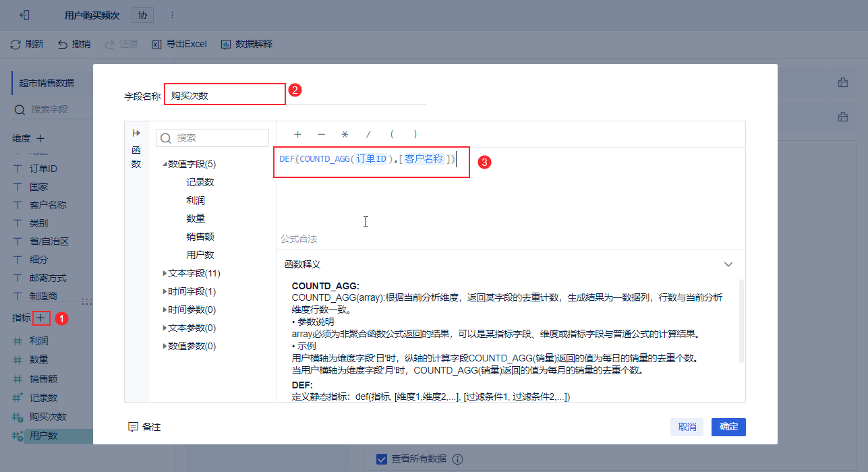Click the 取消 cancel button

click(x=687, y=427)
